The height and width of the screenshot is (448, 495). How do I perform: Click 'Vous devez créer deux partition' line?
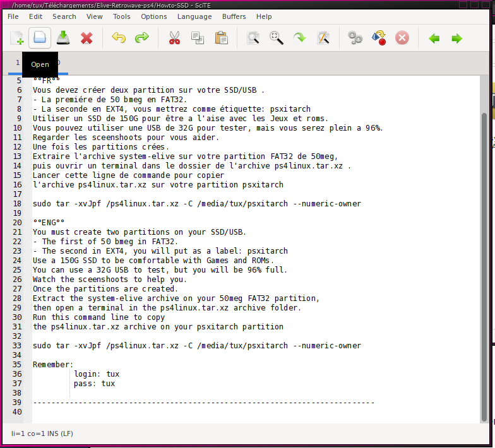click(x=148, y=90)
